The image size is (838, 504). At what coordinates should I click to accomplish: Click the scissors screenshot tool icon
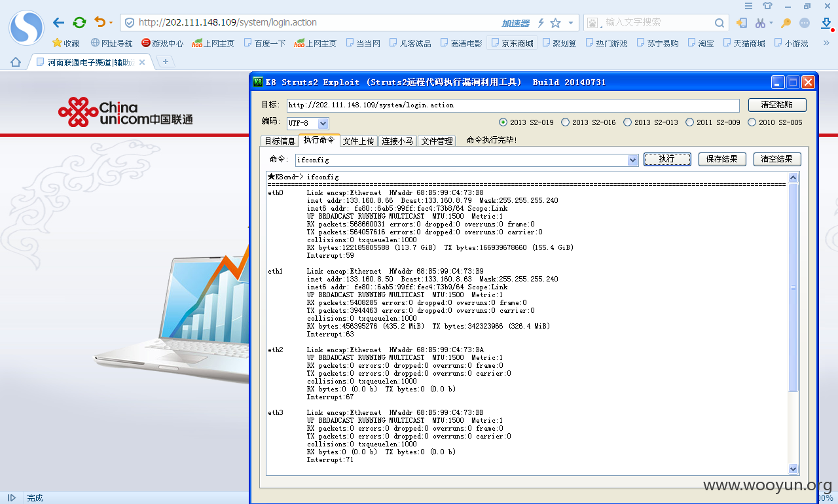[759, 23]
